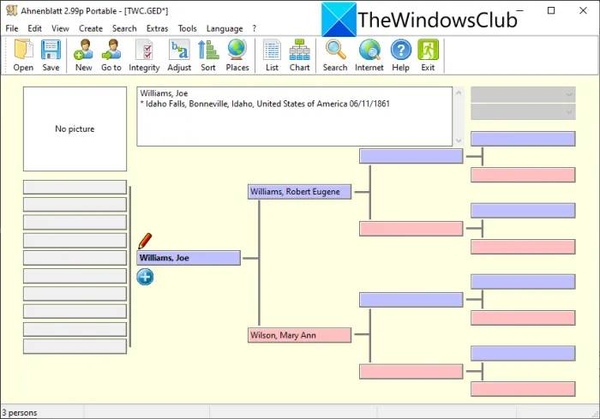Open the second greyed dropdown at top right

pos(523,112)
